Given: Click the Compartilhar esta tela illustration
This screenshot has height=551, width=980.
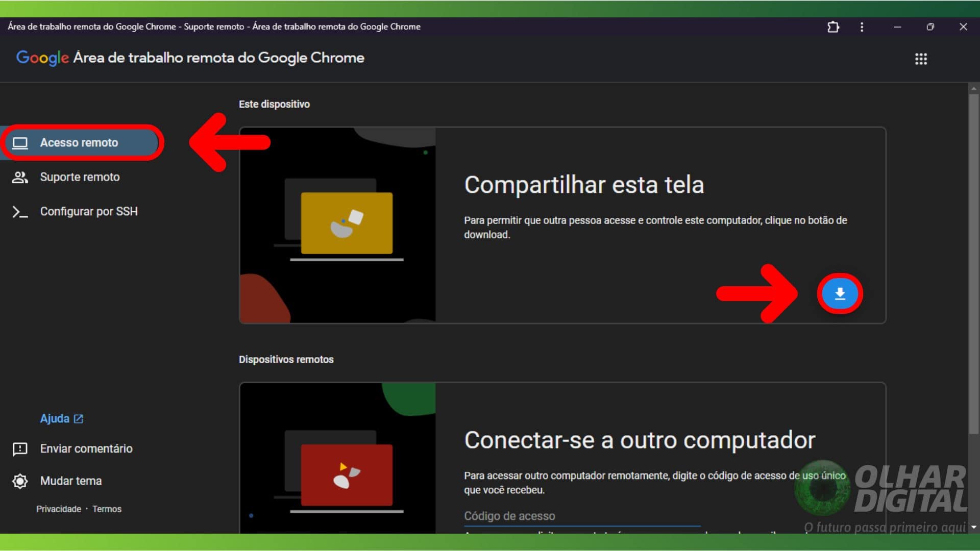Looking at the screenshot, I should coord(337,225).
